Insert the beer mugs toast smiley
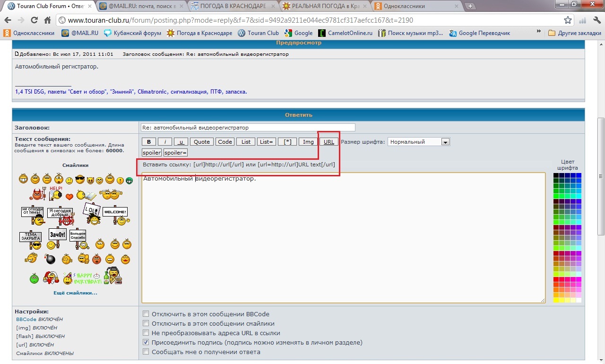This screenshot has width=605, height=364. (112, 194)
